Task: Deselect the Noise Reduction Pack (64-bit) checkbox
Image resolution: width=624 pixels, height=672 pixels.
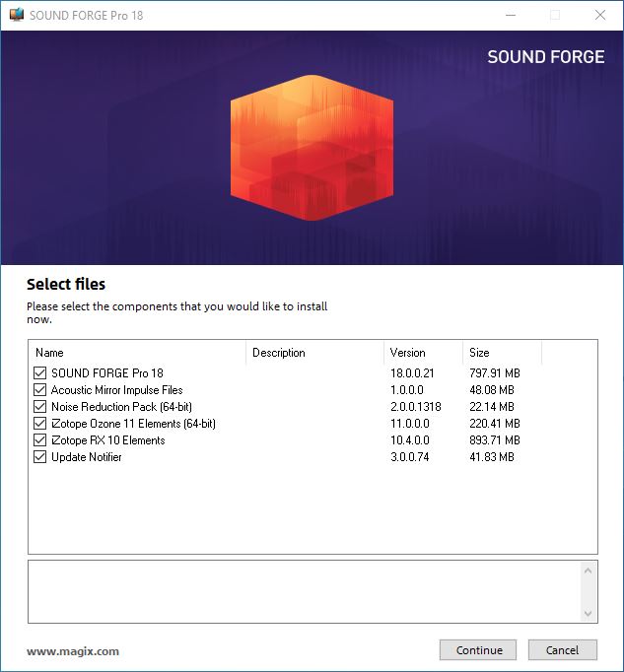Action: tap(39, 406)
